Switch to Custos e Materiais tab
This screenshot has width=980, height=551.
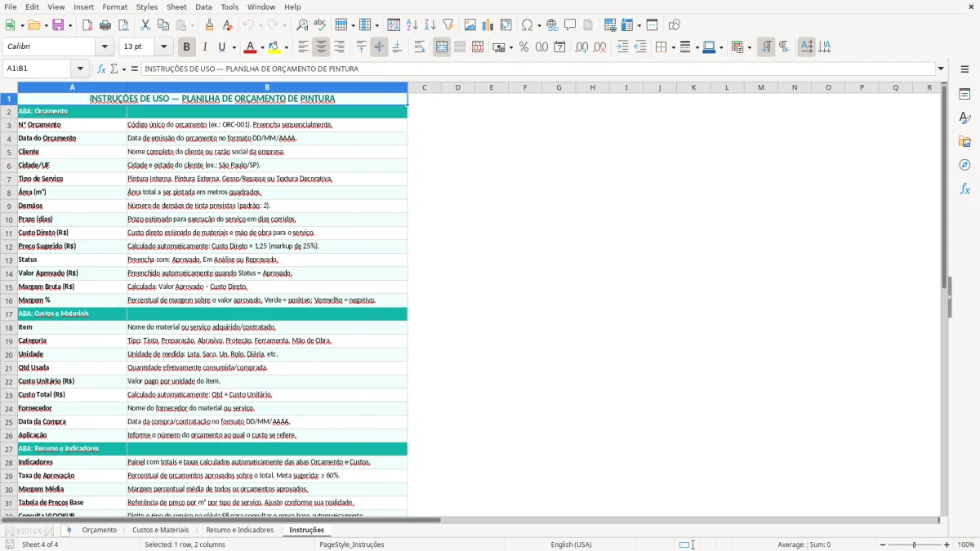pos(161,530)
